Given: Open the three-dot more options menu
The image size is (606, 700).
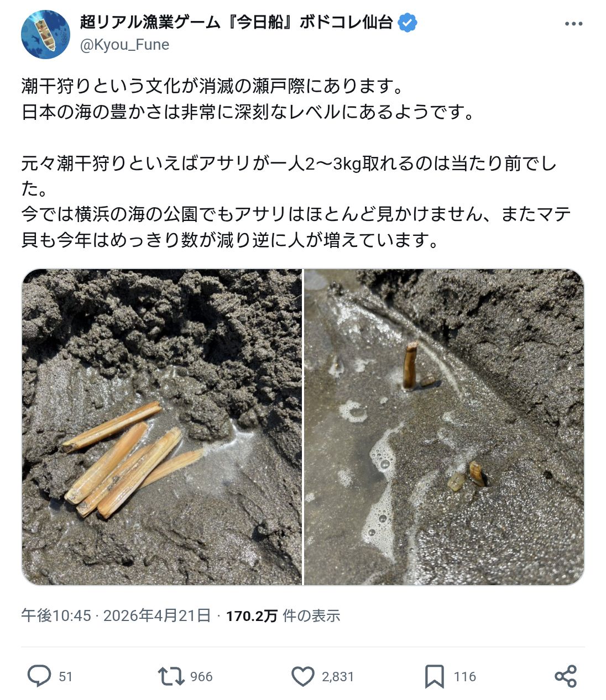Looking at the screenshot, I should coord(573,24).
